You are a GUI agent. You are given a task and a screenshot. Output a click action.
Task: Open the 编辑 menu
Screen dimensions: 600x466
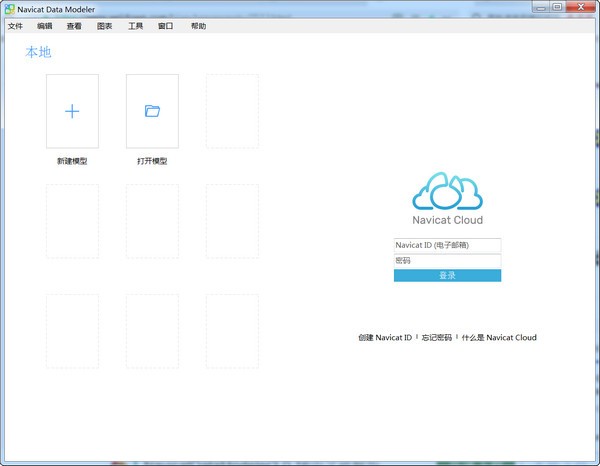click(45, 26)
